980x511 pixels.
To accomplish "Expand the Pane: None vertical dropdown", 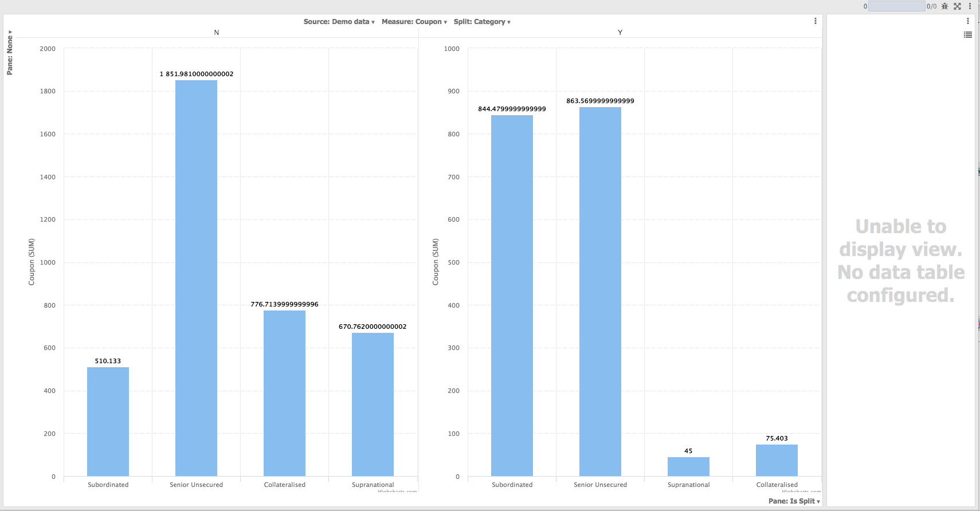I will [x=10, y=53].
